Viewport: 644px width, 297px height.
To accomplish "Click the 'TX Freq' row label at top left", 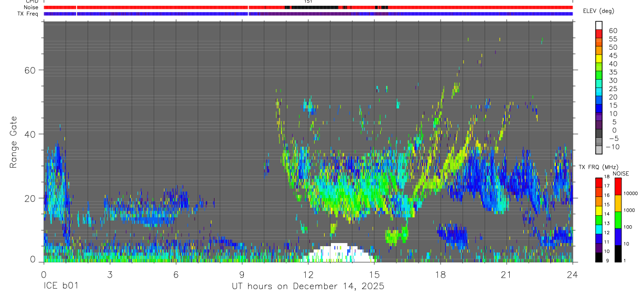I will [x=28, y=14].
